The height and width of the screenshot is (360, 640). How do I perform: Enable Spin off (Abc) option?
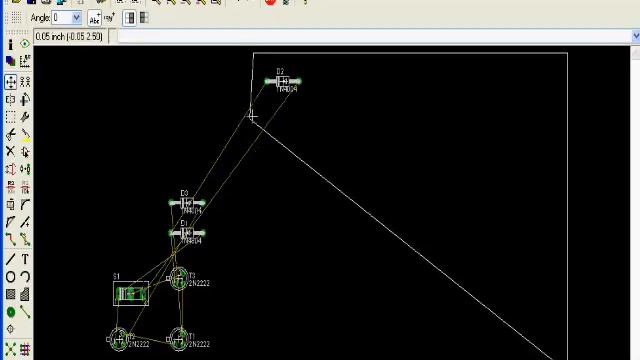coord(95,18)
